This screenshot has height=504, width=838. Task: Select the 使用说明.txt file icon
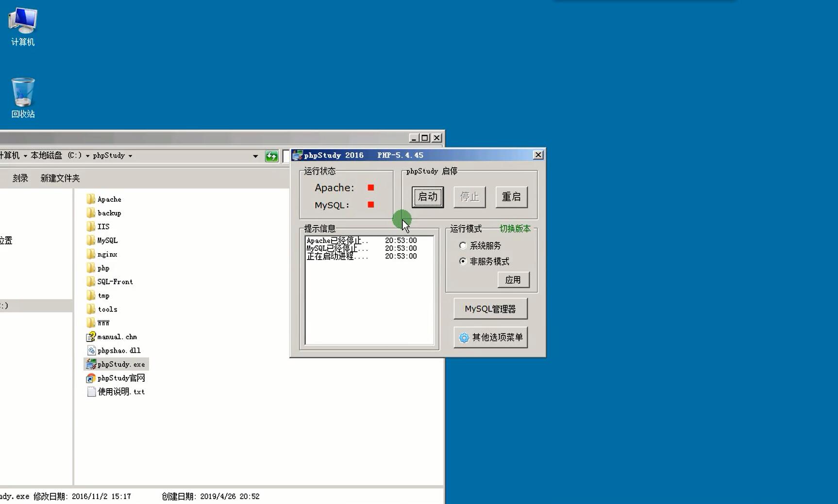pos(91,391)
